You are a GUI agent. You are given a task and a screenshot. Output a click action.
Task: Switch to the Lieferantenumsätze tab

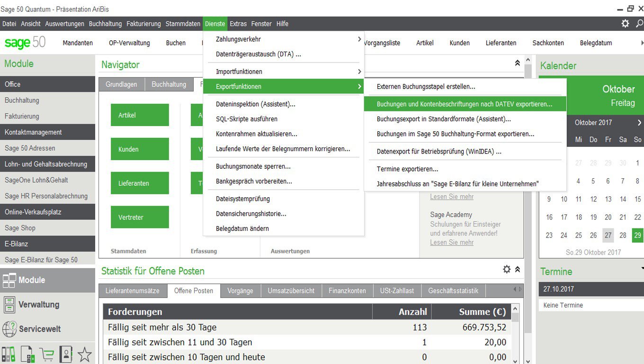click(x=133, y=291)
